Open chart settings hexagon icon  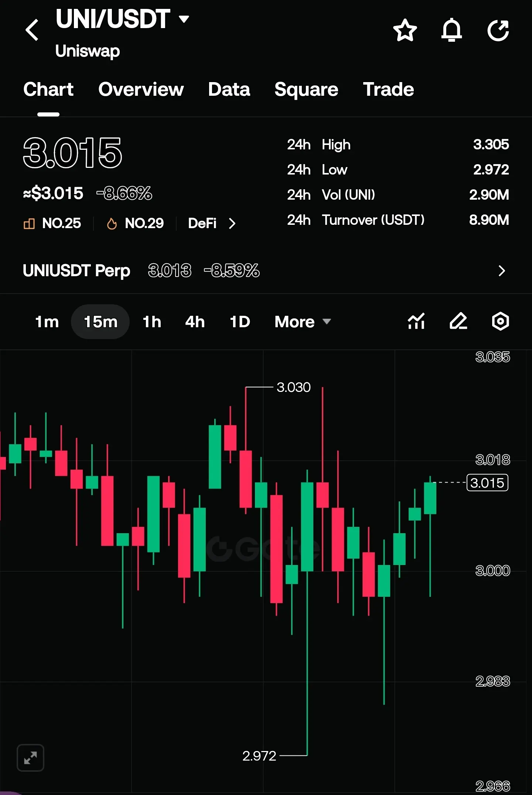tap(501, 321)
